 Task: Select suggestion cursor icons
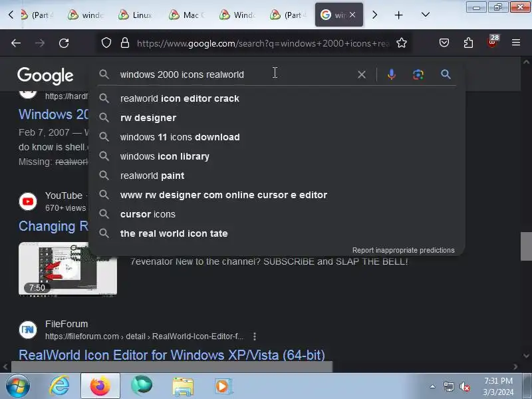[277, 214]
